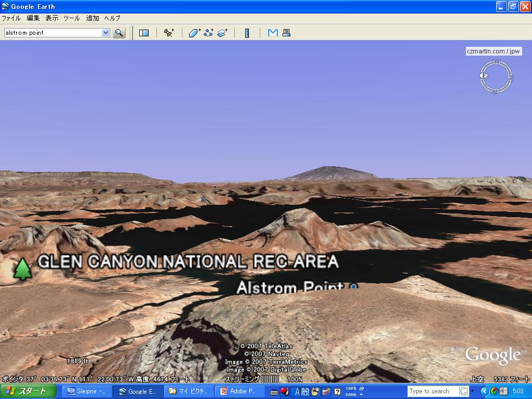Click the czmartin.com / jpw label
The width and height of the screenshot is (532, 399).
494,51
